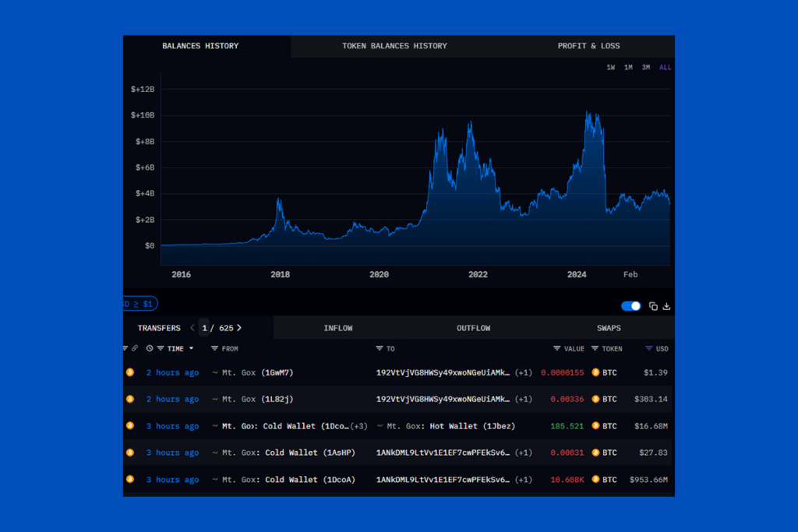The image size is (798, 532).
Task: Select the 1W chart timeframe
Action: pos(610,67)
